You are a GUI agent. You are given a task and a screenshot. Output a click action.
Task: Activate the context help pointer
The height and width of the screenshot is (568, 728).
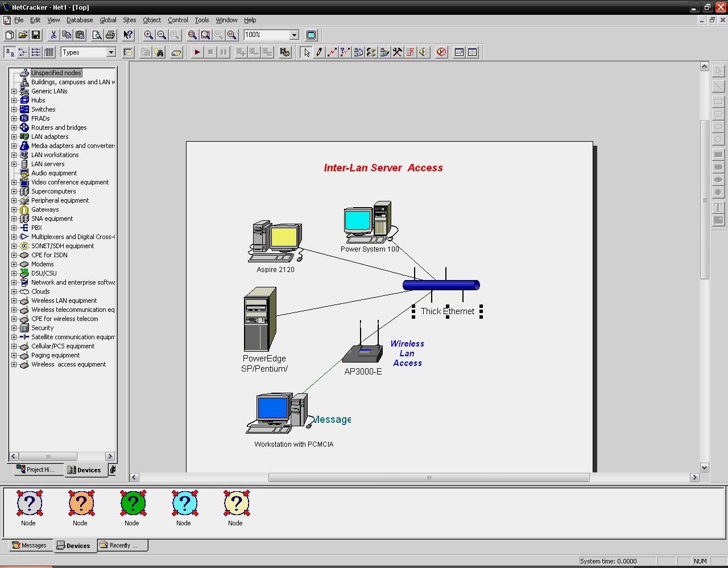128,35
